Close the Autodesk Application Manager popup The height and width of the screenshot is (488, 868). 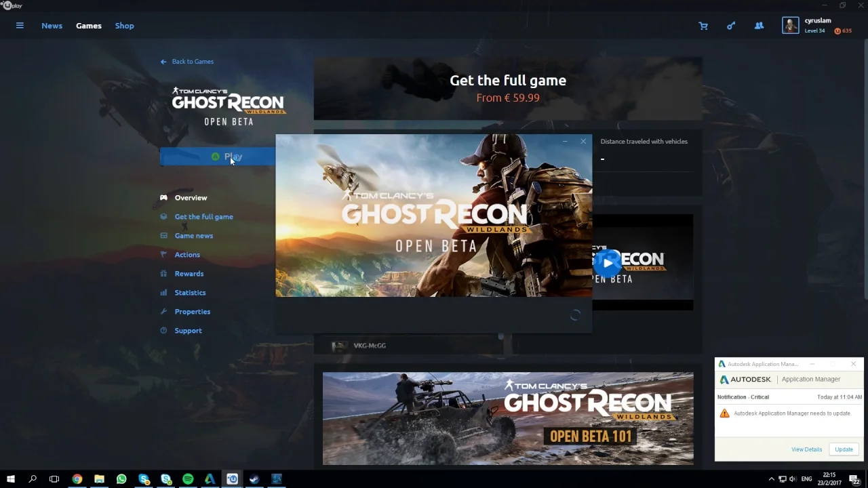[853, 364]
